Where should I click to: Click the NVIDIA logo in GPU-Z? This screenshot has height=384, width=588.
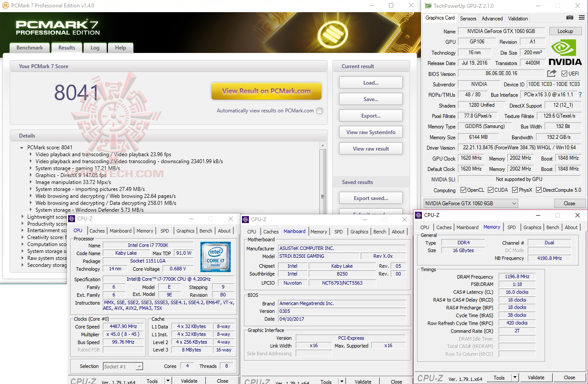point(564,52)
